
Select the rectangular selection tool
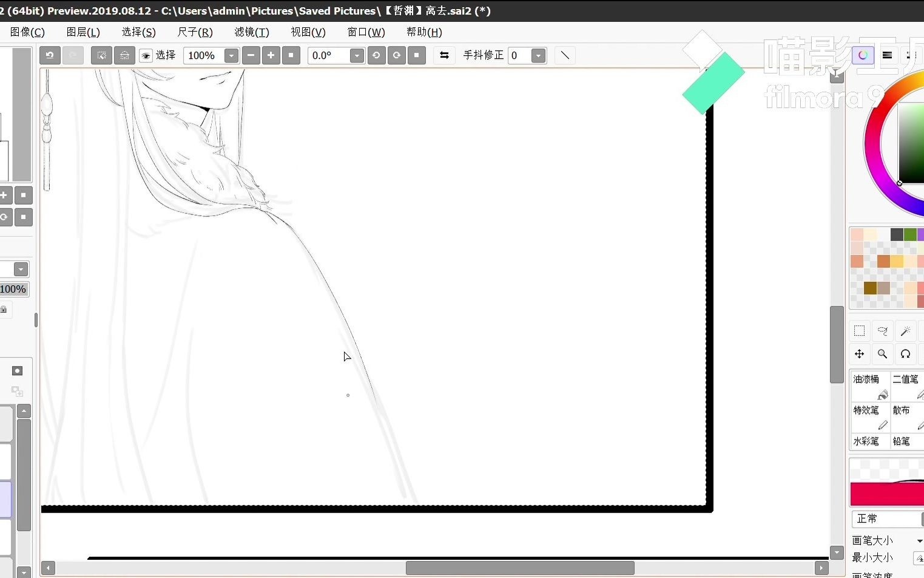[859, 331]
